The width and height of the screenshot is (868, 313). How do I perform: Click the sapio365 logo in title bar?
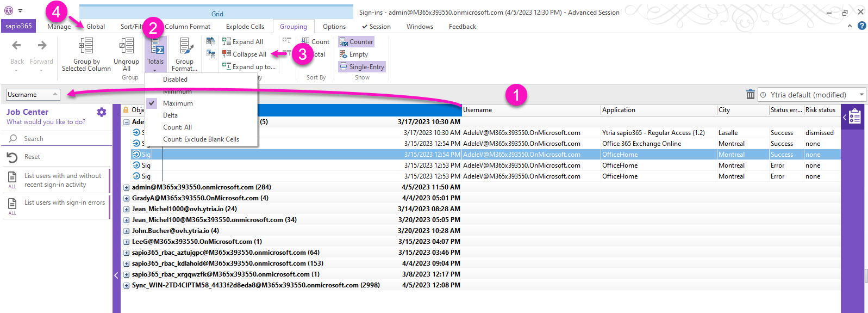click(x=9, y=10)
